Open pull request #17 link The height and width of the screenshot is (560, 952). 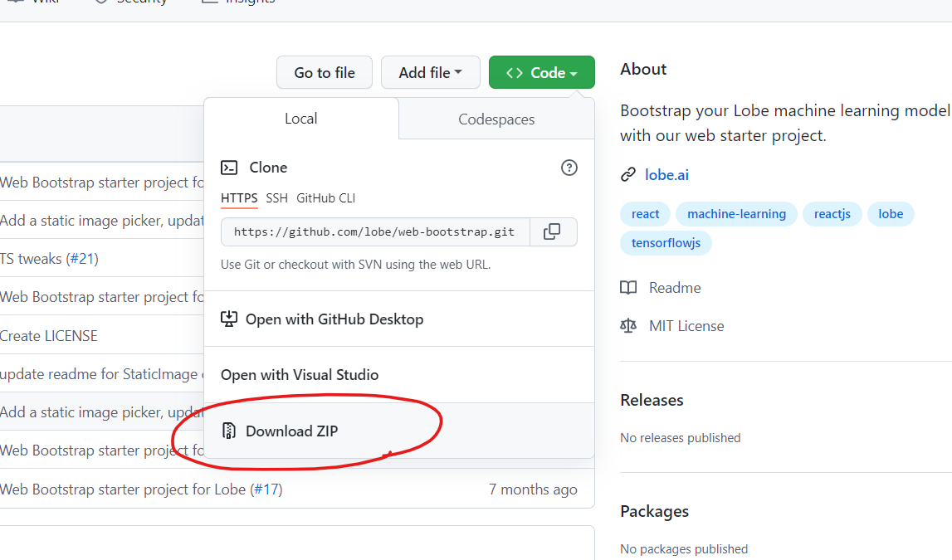(266, 489)
